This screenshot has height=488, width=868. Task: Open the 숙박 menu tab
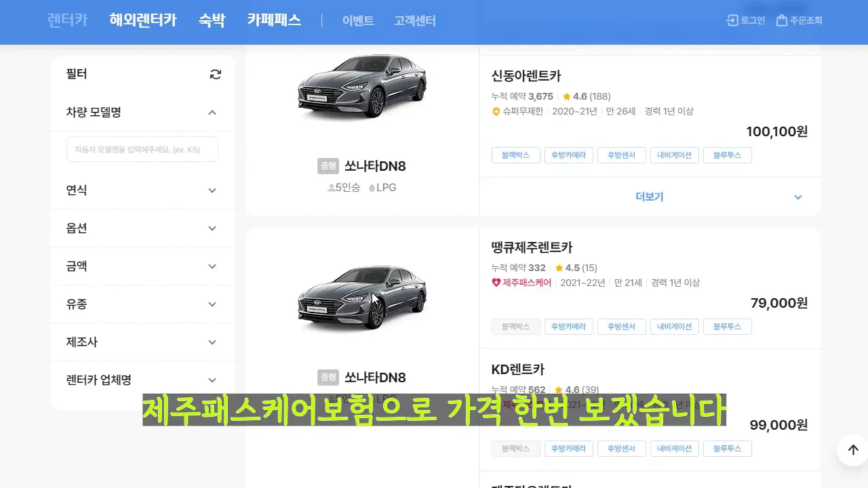[212, 20]
